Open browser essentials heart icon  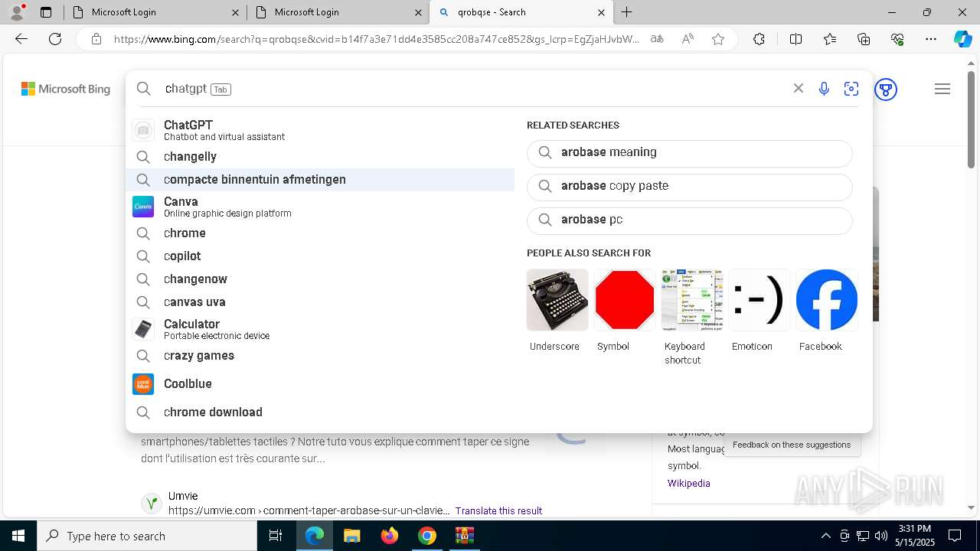pyautogui.click(x=897, y=39)
